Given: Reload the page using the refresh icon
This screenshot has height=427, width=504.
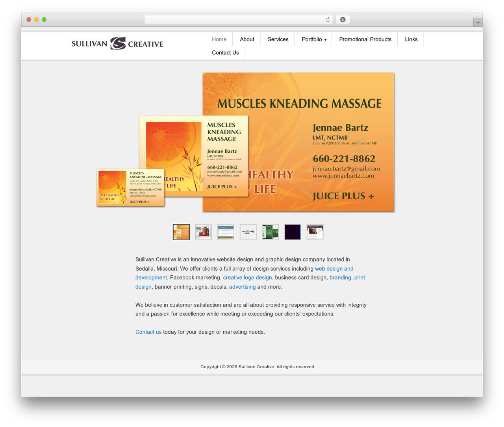Looking at the screenshot, I should point(328,20).
